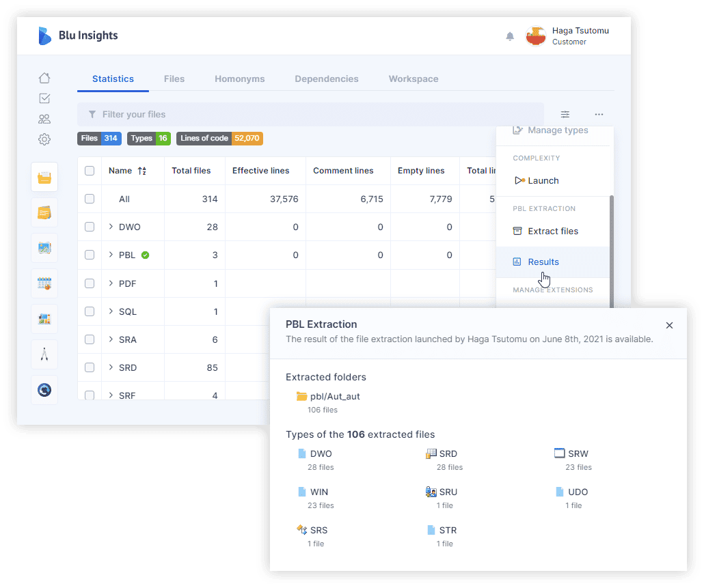Expand the SRF row

pos(111,395)
